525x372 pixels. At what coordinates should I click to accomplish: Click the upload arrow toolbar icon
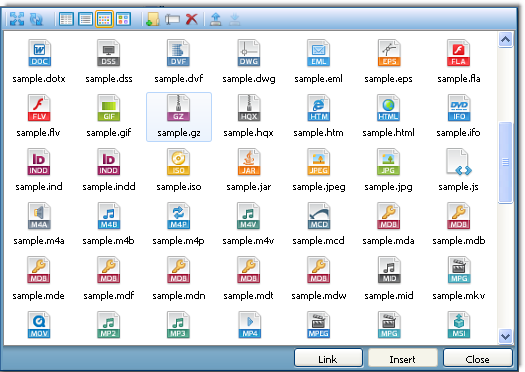(x=216, y=19)
